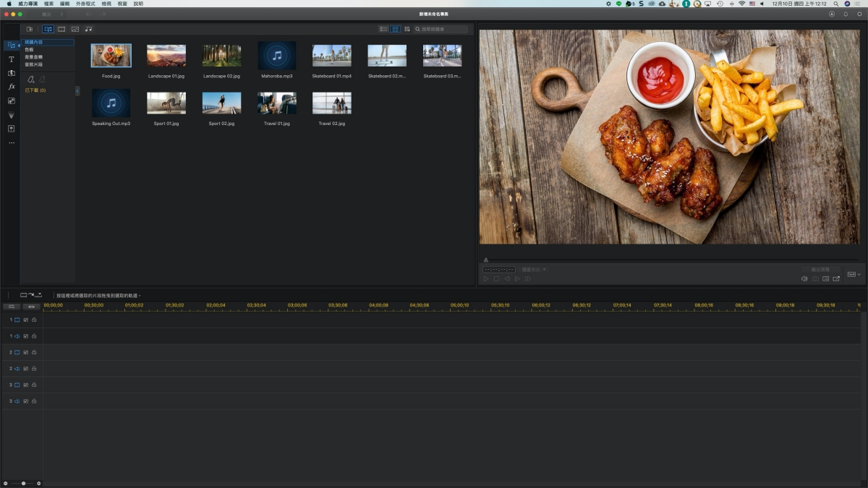Open the Transitions room in left sidebar

pyautogui.click(x=11, y=73)
